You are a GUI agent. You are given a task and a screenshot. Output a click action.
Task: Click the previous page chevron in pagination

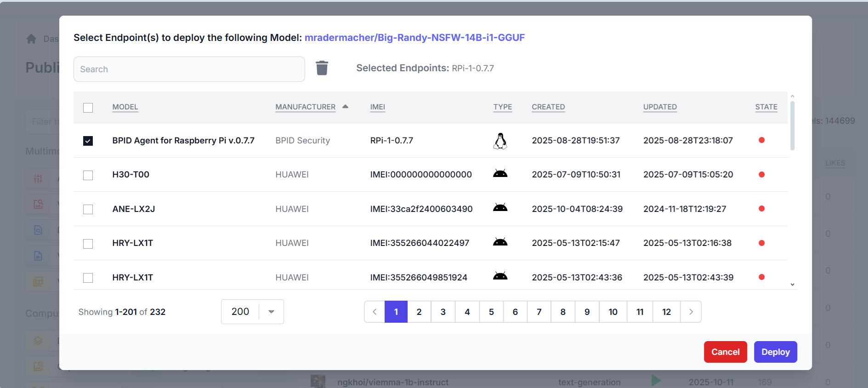pyautogui.click(x=374, y=312)
